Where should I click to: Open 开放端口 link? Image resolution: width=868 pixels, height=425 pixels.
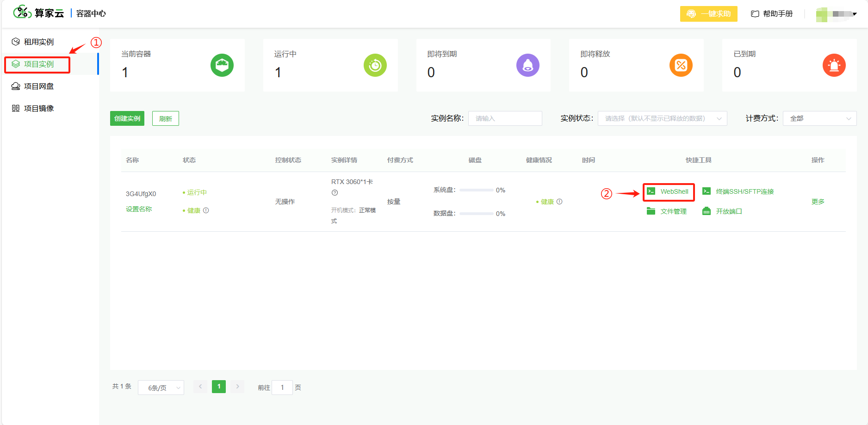(729, 211)
